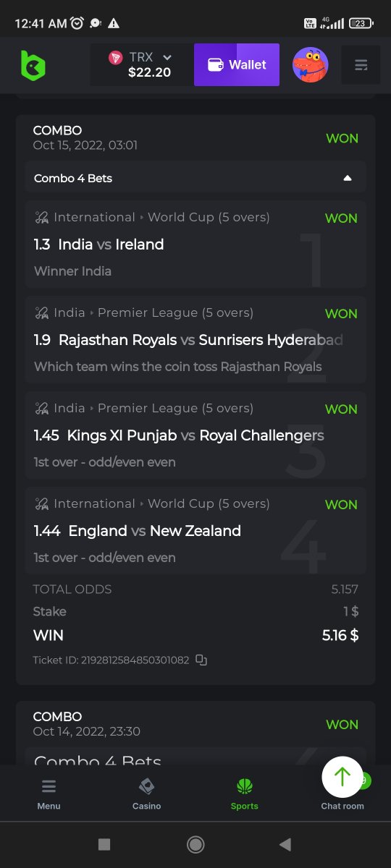Open the crocodile profile avatar
The width and height of the screenshot is (391, 868).
(310, 65)
